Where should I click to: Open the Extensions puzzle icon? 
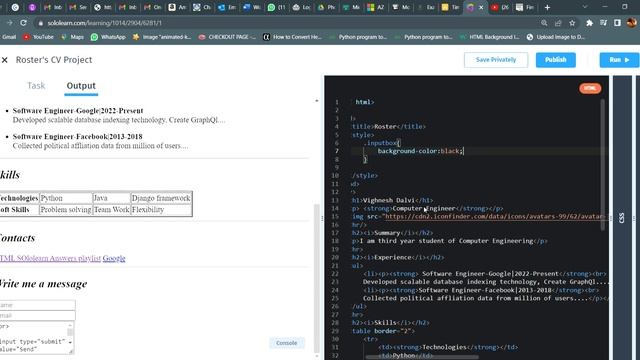(x=589, y=23)
